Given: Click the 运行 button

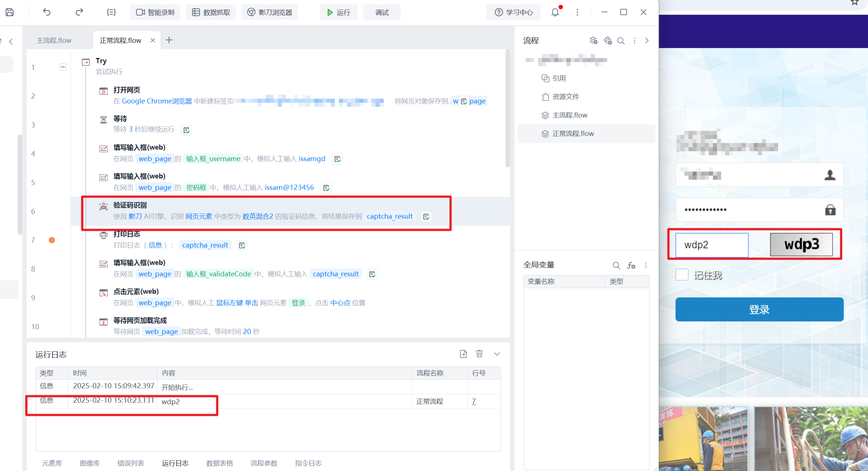Looking at the screenshot, I should pos(339,12).
